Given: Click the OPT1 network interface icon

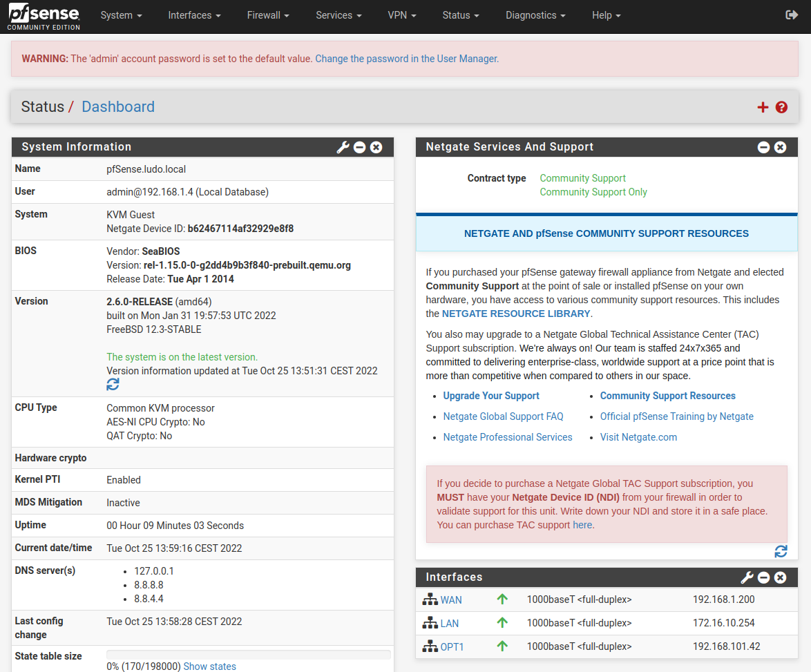Looking at the screenshot, I should (x=430, y=646).
